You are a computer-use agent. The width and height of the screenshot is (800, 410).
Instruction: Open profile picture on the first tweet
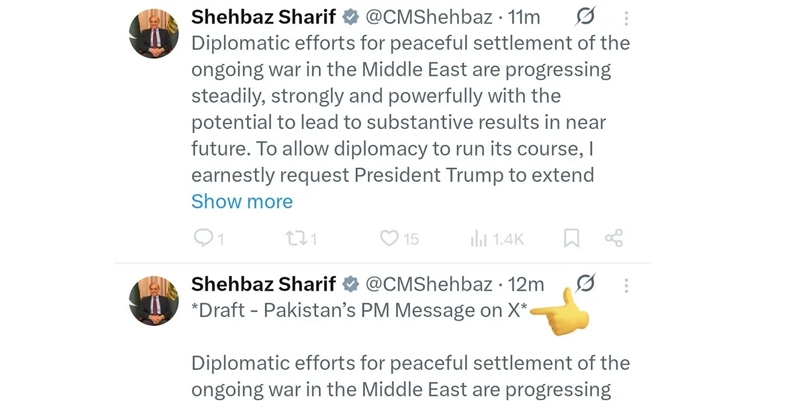[x=154, y=35]
